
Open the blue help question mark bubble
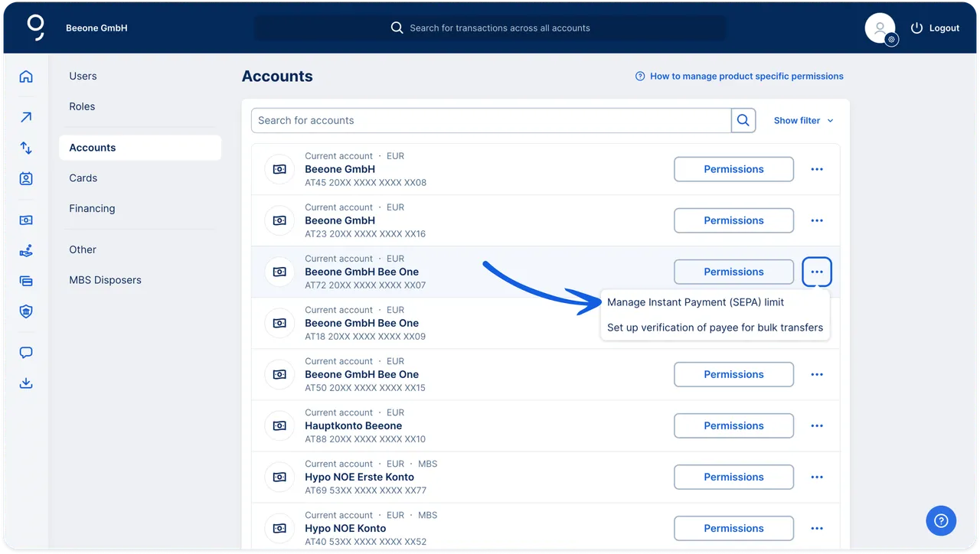pos(941,521)
